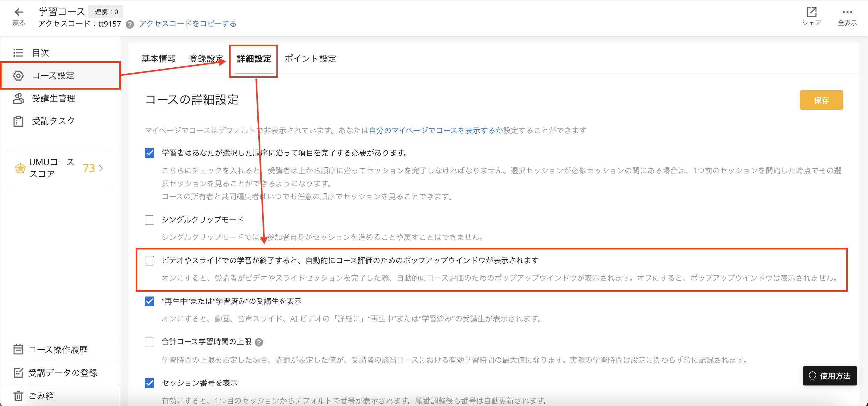Screen dimensions: 868x406
Task: Uncheck the sequential order completion checkbox
Action: 149,153
